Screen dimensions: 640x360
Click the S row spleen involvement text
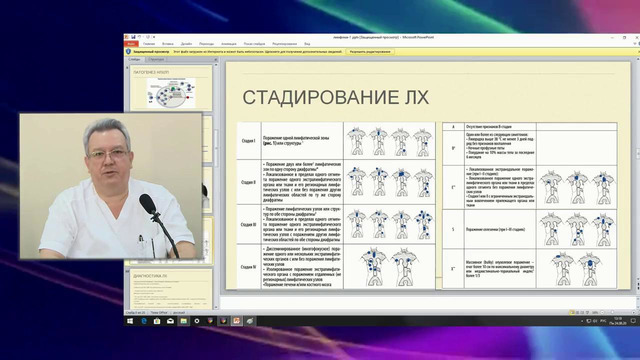coord(496,229)
